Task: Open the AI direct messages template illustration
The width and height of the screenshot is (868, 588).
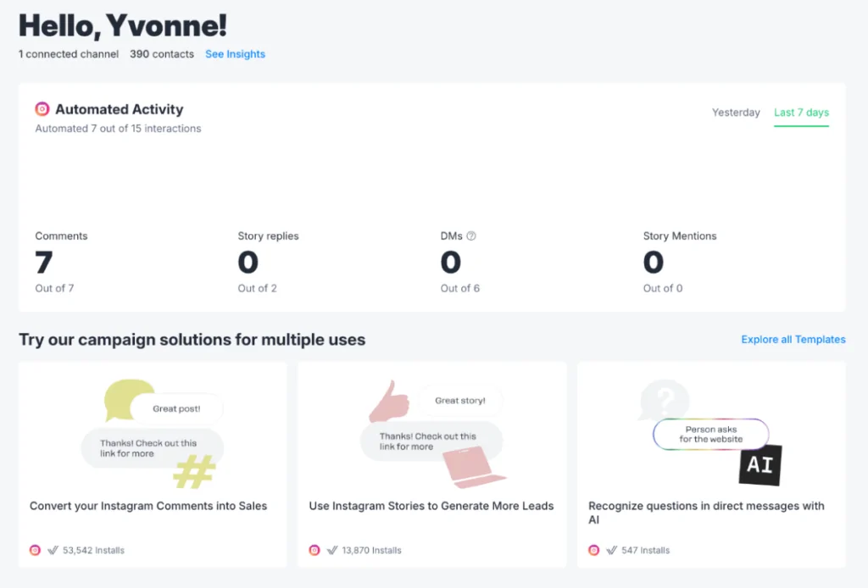Action: click(x=711, y=432)
